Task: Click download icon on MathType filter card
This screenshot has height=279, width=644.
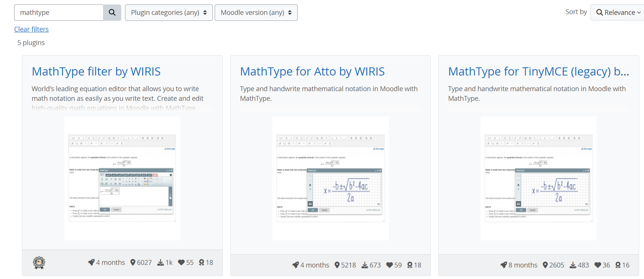Action: 160,262
